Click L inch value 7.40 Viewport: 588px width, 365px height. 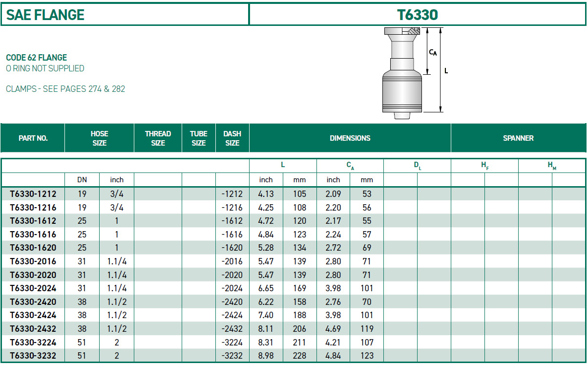[266, 315]
